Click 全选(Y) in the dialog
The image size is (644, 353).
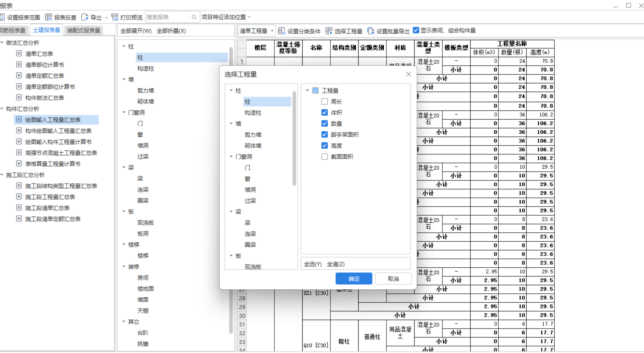pos(313,264)
